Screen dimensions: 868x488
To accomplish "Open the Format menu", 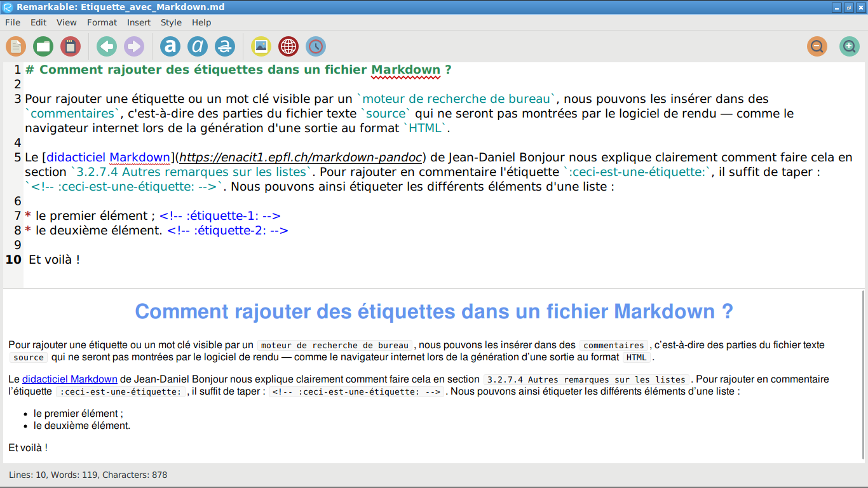I will click(102, 22).
